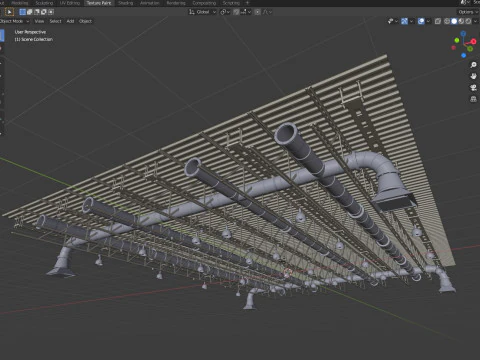The height and width of the screenshot is (360, 480).
Task: Click the red X axis gizmo handle
Action: (473, 42)
